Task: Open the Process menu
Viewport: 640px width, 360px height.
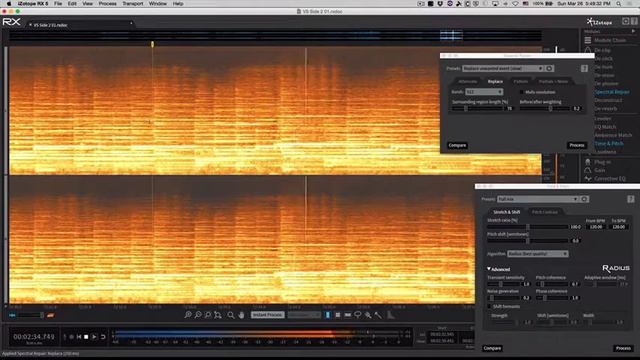Action: click(x=107, y=4)
